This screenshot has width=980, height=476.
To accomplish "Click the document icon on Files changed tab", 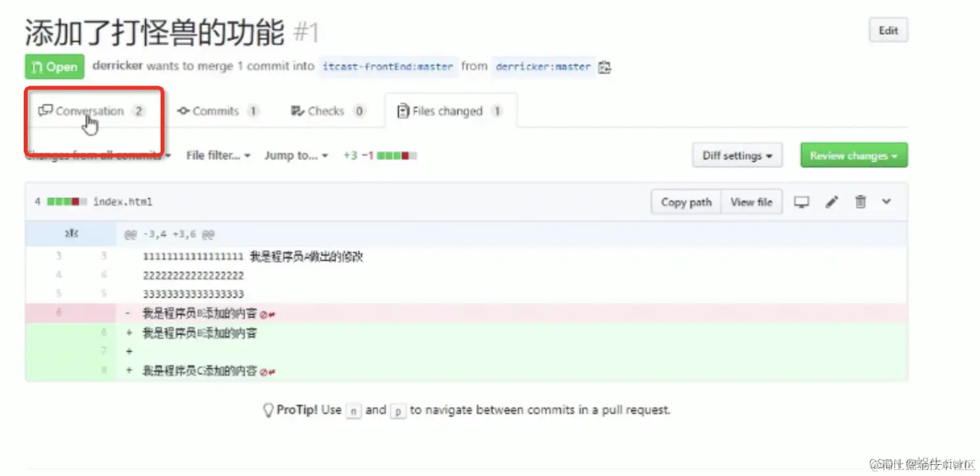I will 402,110.
